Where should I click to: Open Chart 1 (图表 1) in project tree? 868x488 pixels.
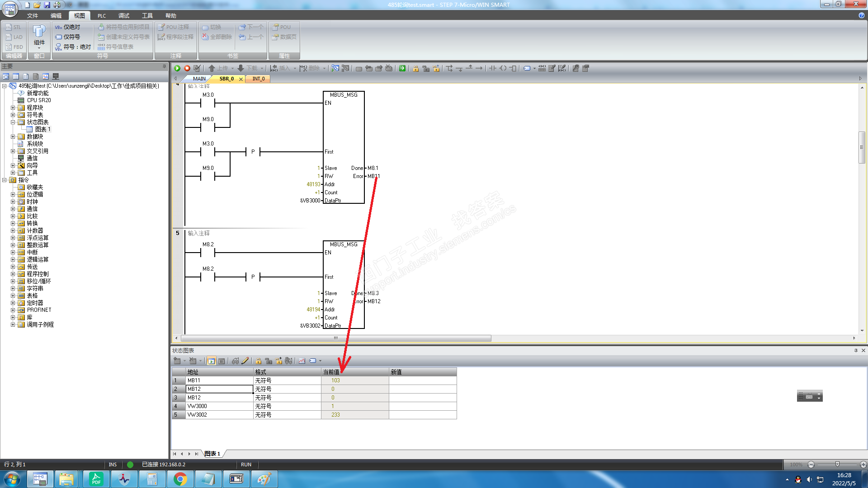(x=42, y=129)
